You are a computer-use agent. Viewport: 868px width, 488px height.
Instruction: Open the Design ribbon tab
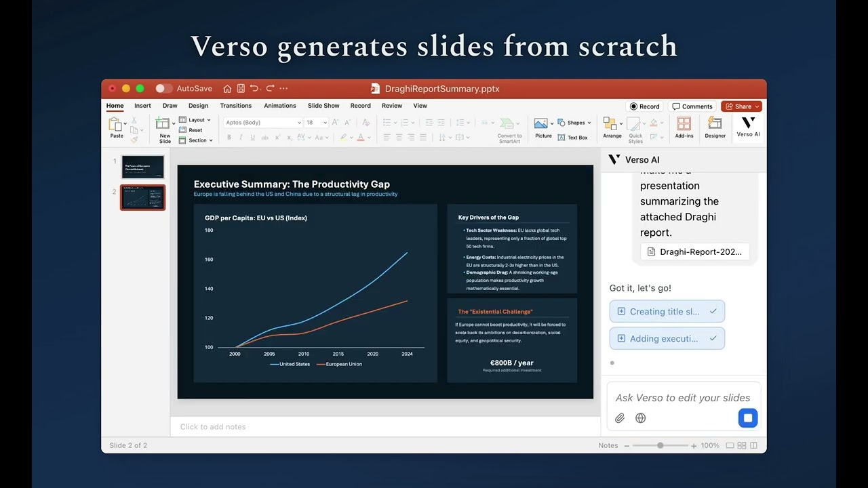(x=198, y=106)
